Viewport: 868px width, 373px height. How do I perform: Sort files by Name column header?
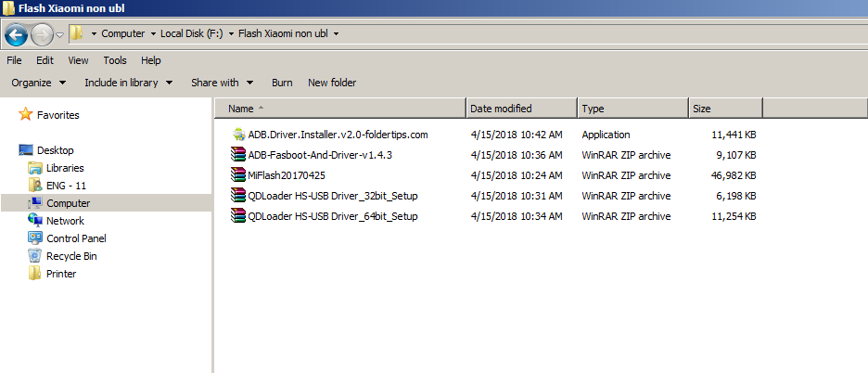coord(340,109)
